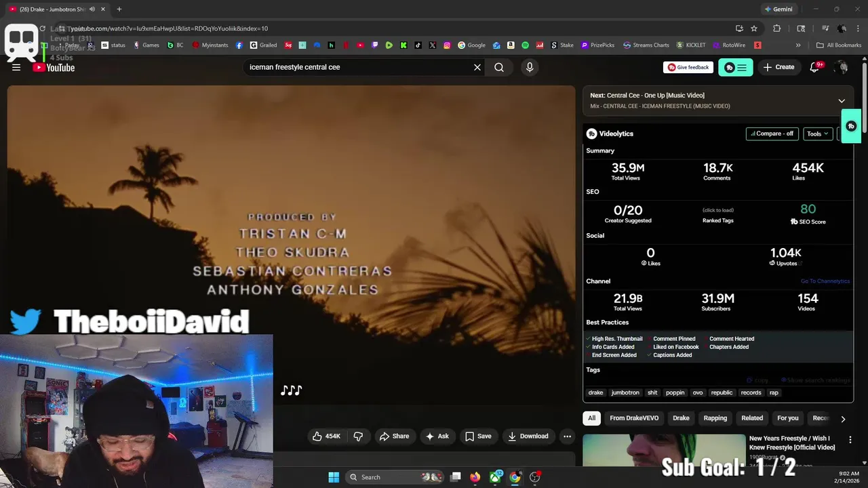868x488 pixels.
Task: Show hidden bookmarks with double chevron
Action: tap(798, 45)
